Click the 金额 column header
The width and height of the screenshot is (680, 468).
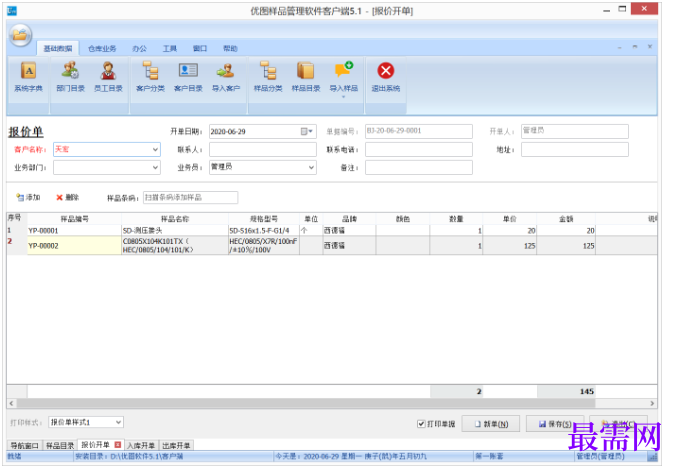566,219
